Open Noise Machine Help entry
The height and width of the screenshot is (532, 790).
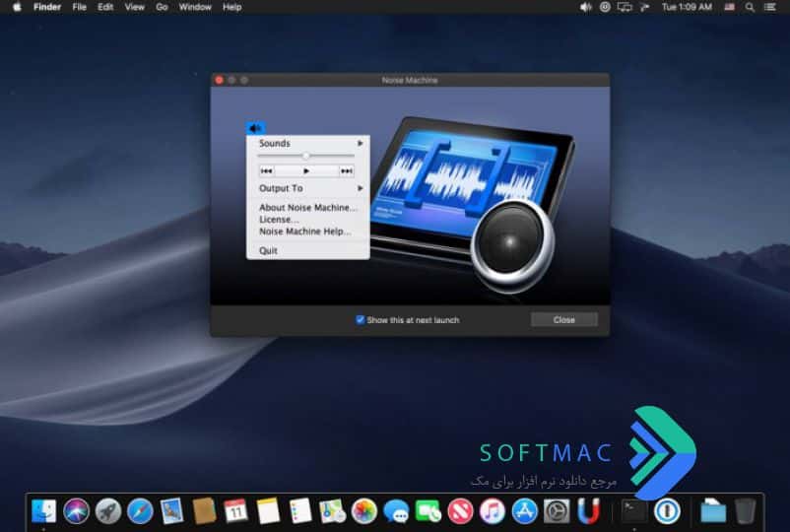click(x=304, y=232)
